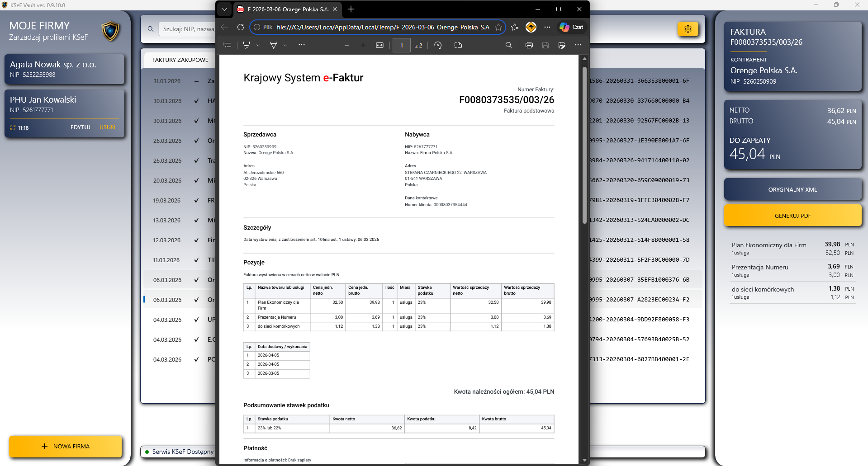
Task: Open find-in-PDF search
Action: (x=509, y=45)
